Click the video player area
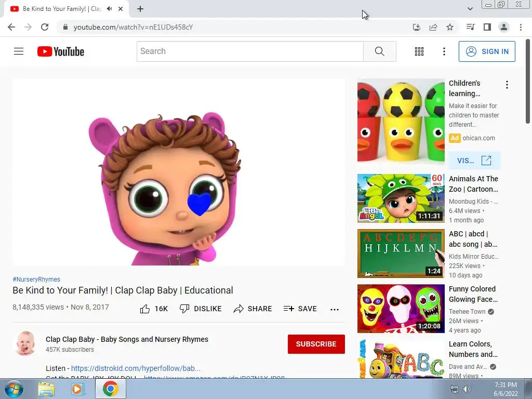Image resolution: width=532 pixels, height=399 pixels. [x=179, y=172]
